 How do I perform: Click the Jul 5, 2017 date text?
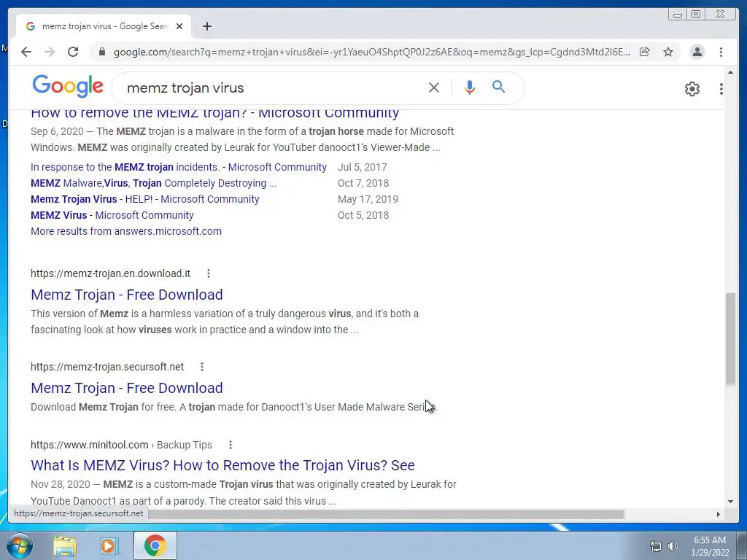click(362, 167)
